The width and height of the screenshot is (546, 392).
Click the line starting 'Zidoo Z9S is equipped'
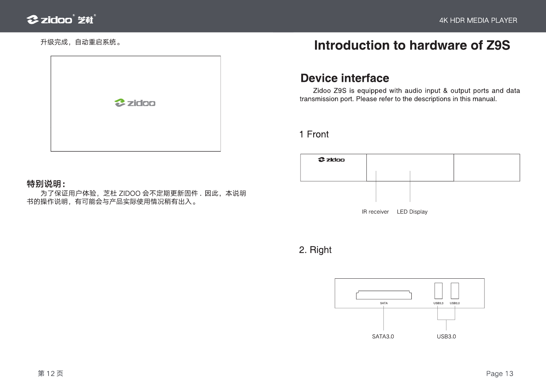pos(416,90)
